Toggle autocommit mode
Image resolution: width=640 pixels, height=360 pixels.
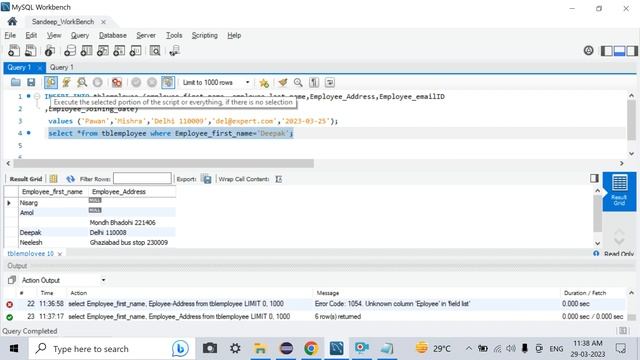pos(168,82)
